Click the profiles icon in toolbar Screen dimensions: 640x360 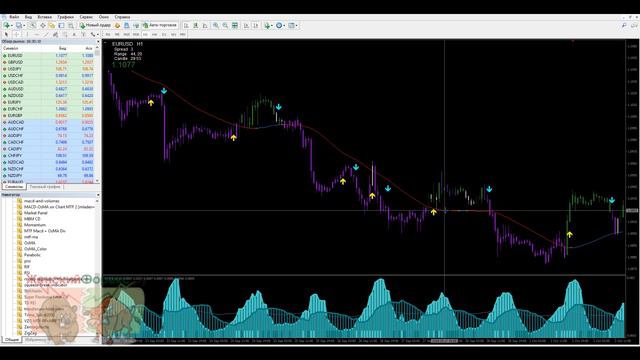(18, 25)
